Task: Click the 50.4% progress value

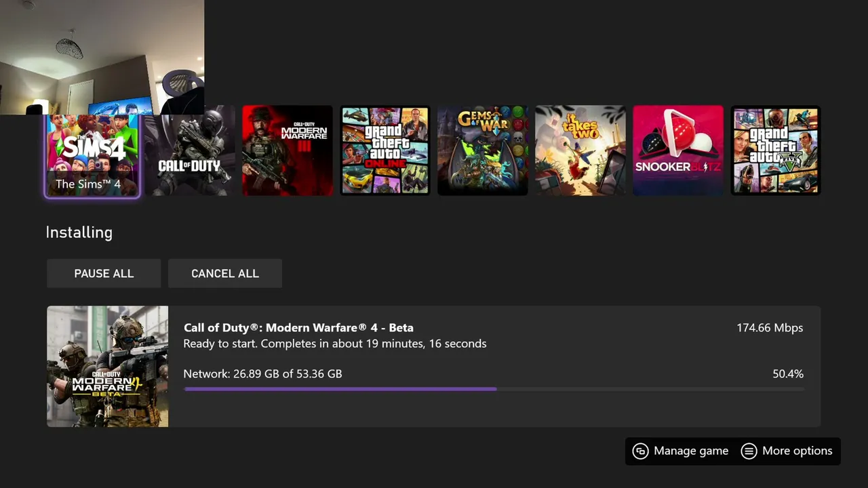Action: [788, 373]
